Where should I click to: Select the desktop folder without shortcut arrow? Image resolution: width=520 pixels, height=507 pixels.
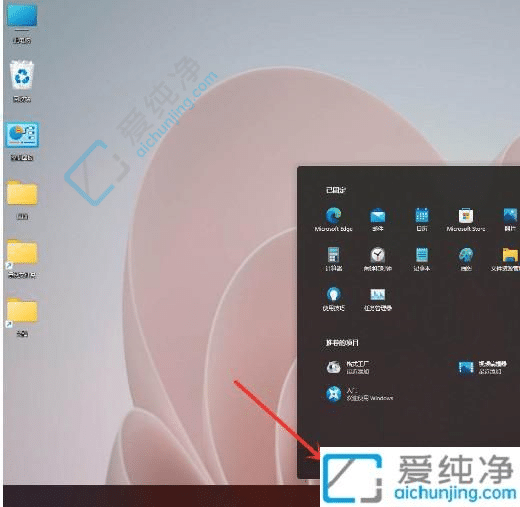pos(22,200)
